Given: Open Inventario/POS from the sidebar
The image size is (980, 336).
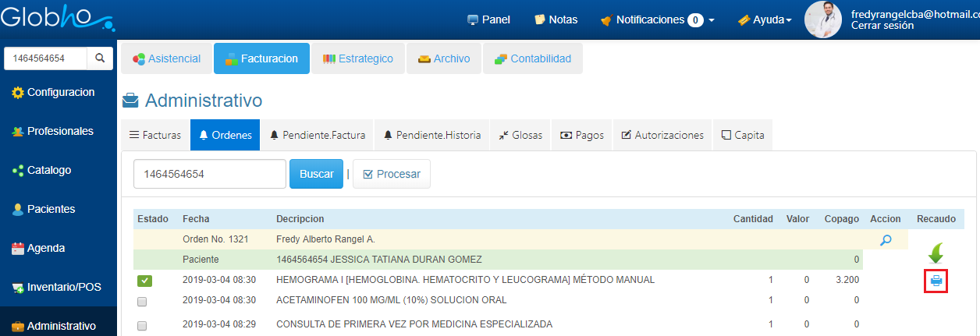Looking at the screenshot, I should tap(62, 288).
